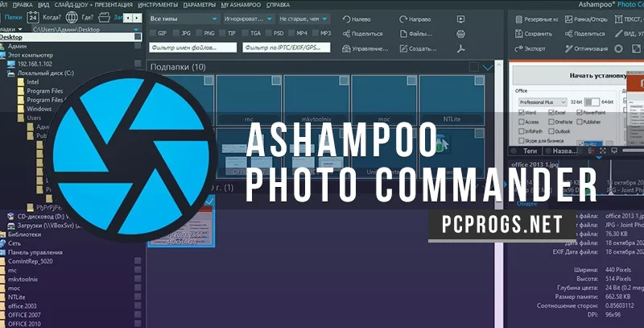Screen dimensions: 644x328
Task: Click the PDF export icon
Action: [x=460, y=48]
